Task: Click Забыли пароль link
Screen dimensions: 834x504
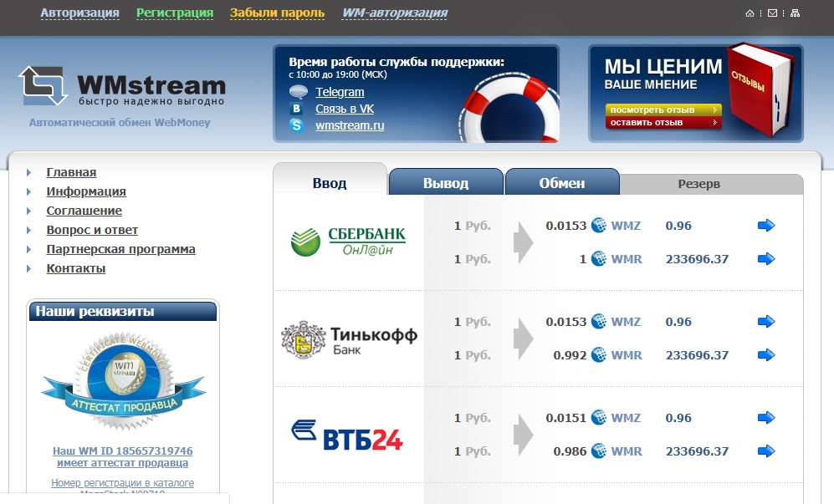Action: point(277,13)
